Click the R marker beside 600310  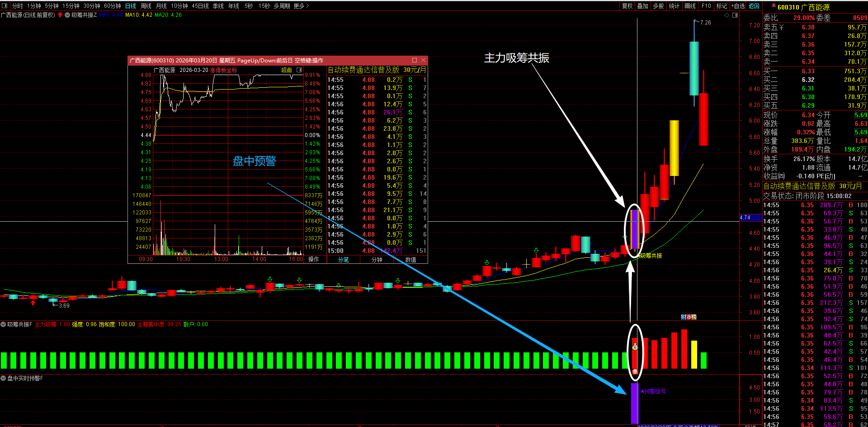[x=774, y=6]
